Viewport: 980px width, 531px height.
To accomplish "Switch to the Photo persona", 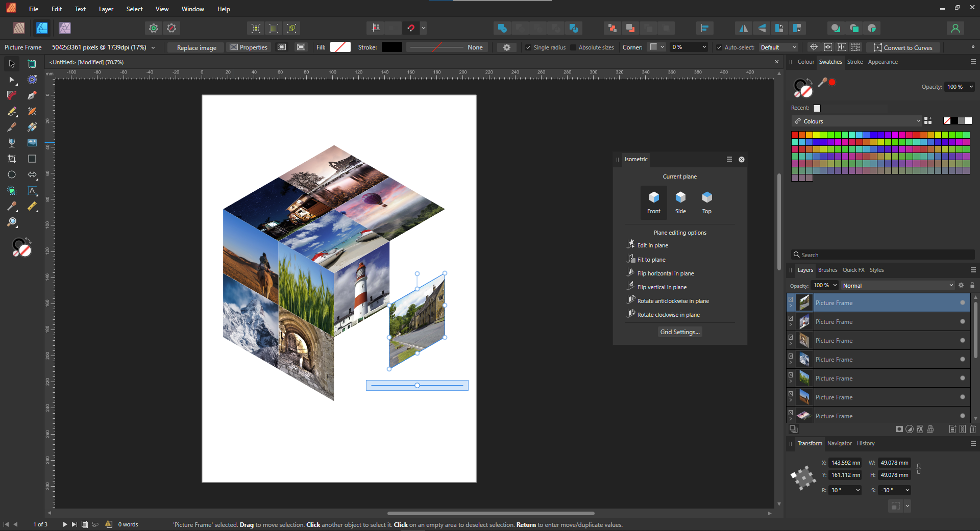I will coord(65,28).
